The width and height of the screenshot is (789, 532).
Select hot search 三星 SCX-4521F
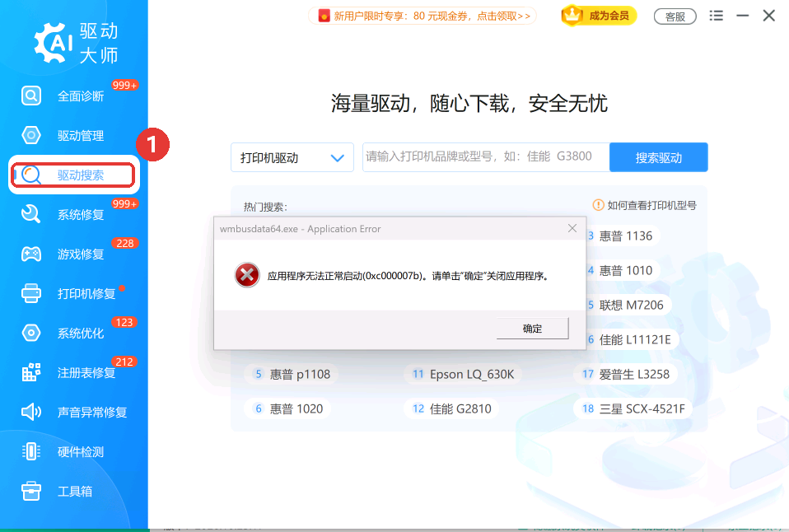(x=633, y=408)
